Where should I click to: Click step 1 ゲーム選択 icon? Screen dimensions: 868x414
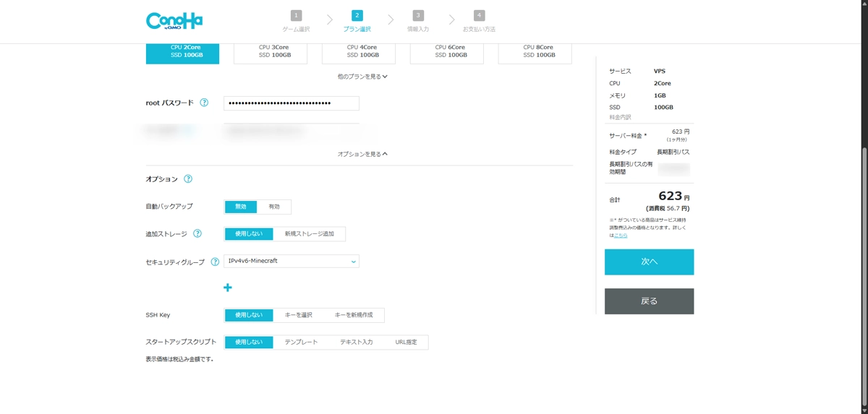click(296, 15)
